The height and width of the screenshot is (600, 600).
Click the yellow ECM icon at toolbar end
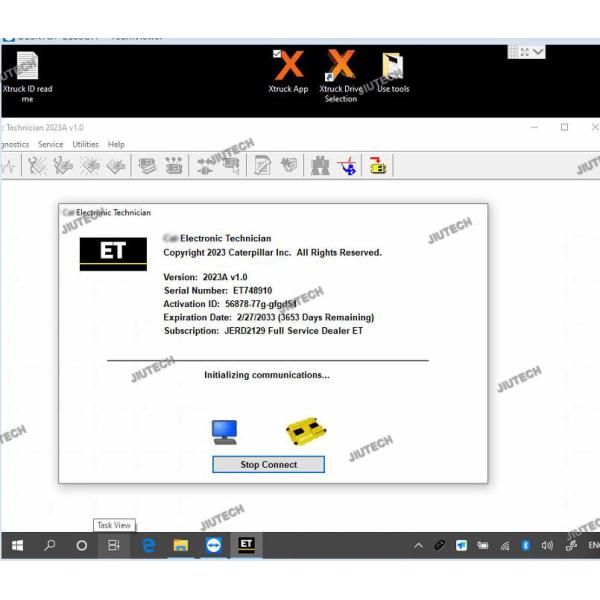point(377,166)
